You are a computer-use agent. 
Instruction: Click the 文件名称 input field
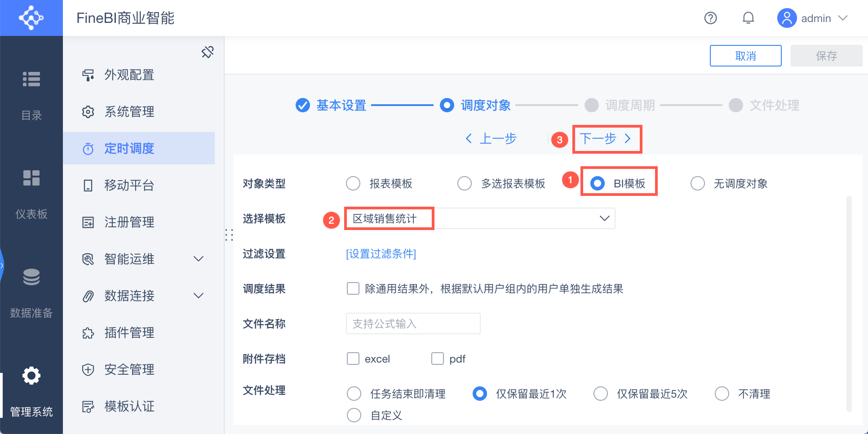click(413, 323)
